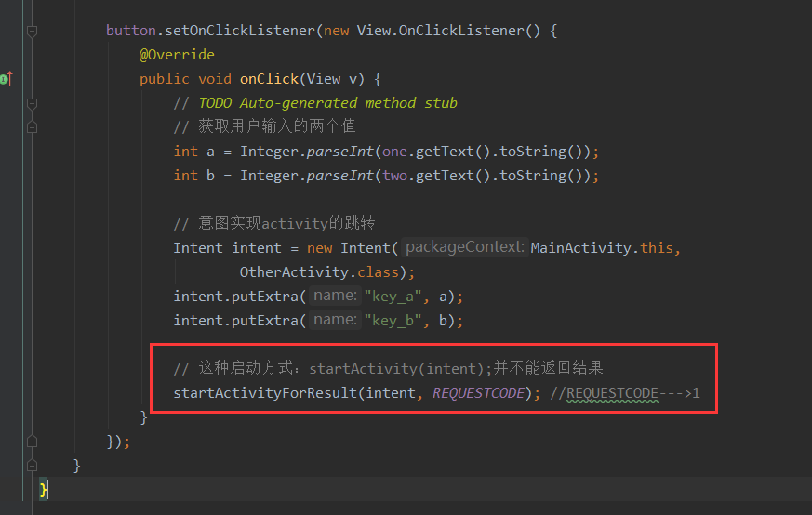Click parseInt on the int a line

tap(339, 152)
